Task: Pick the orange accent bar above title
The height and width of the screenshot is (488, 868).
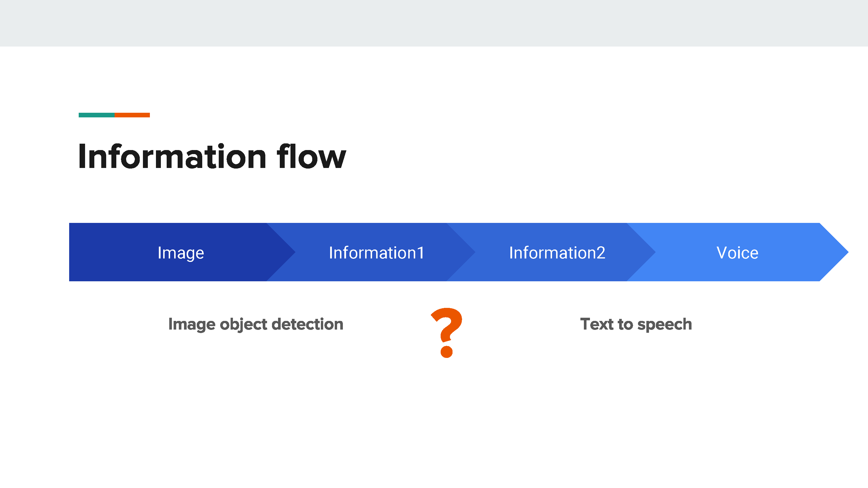Action: tap(132, 115)
